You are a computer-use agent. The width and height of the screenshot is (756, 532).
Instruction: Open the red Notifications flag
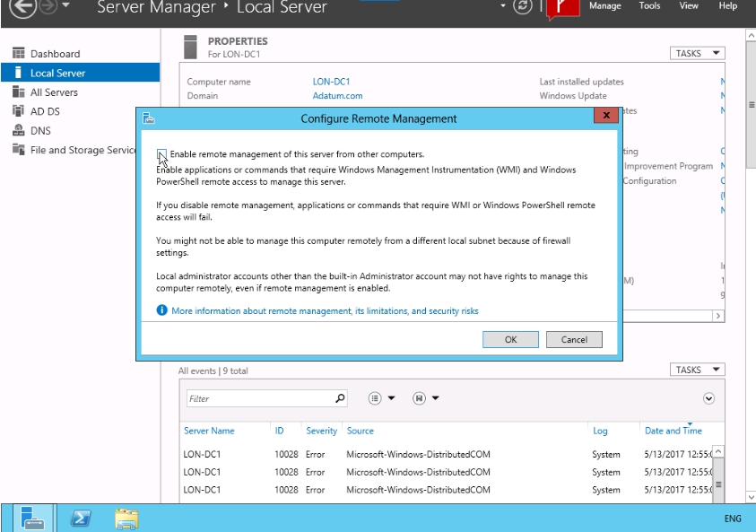coord(562,9)
